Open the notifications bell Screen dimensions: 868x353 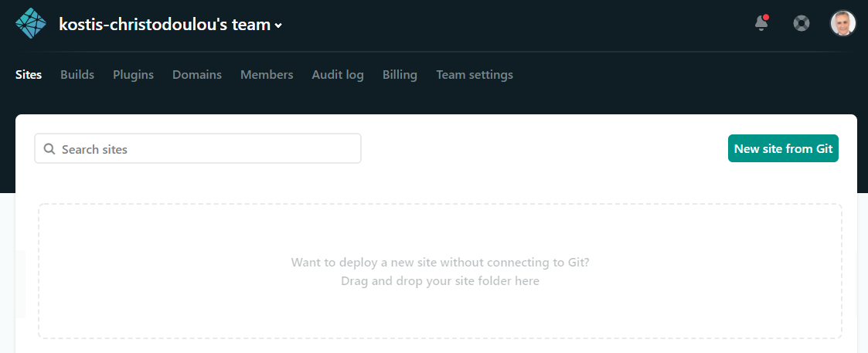pyautogui.click(x=761, y=23)
